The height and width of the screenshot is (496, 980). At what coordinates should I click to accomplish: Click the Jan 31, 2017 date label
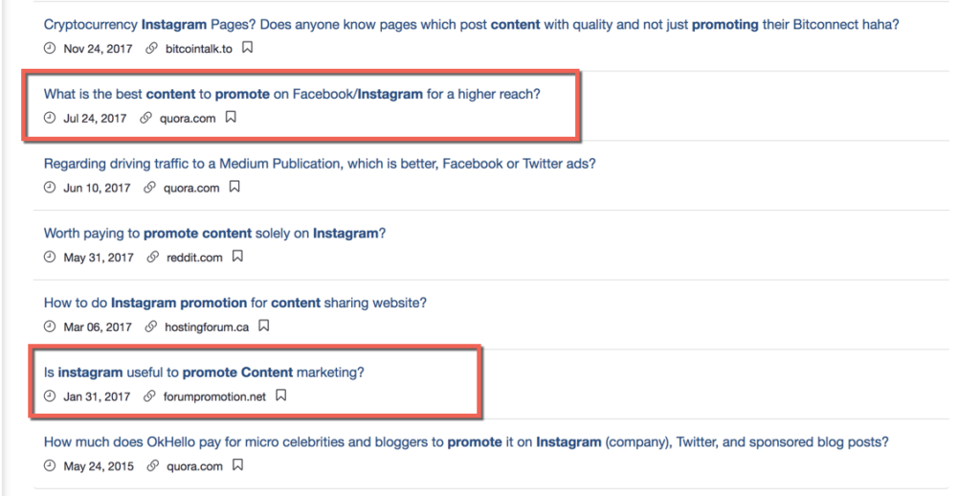coord(97,396)
